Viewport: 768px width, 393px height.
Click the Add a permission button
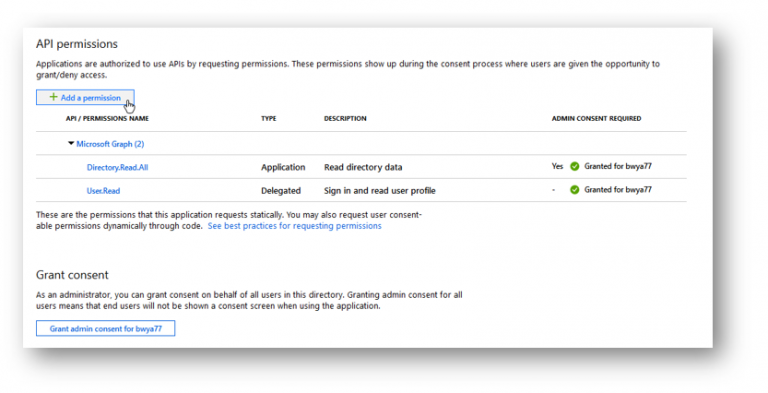click(x=85, y=98)
